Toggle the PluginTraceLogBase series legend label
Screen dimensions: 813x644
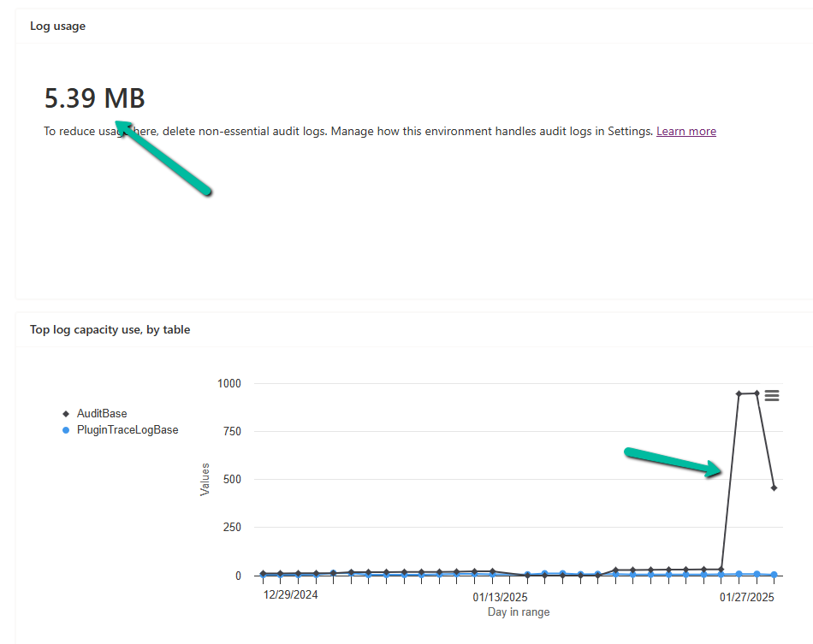tap(128, 430)
